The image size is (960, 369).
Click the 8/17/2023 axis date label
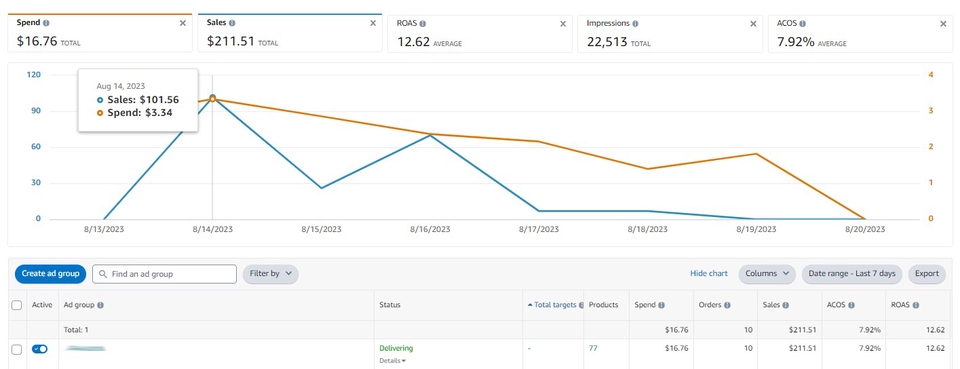click(539, 229)
